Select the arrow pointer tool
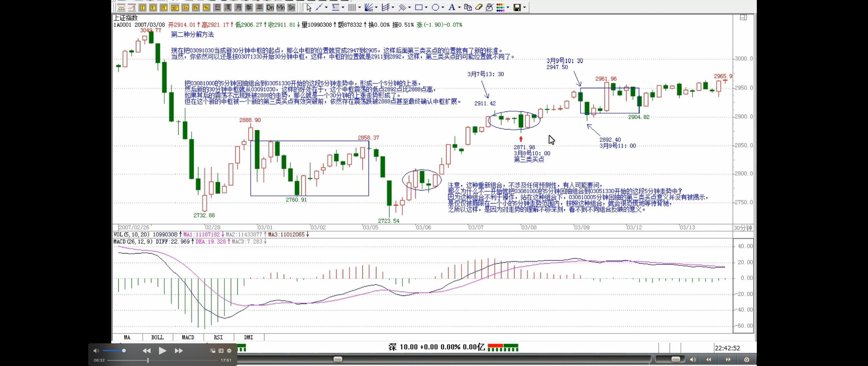The width and height of the screenshot is (868, 366). coord(309,7)
